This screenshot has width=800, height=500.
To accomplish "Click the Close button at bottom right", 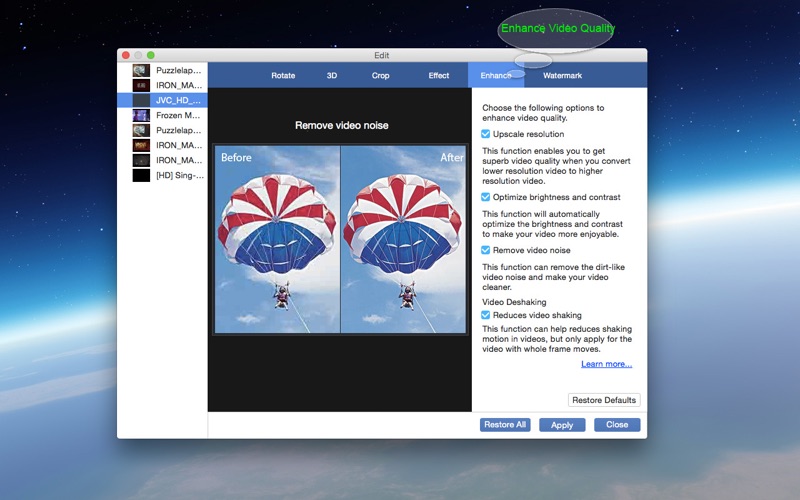I will coord(617,425).
